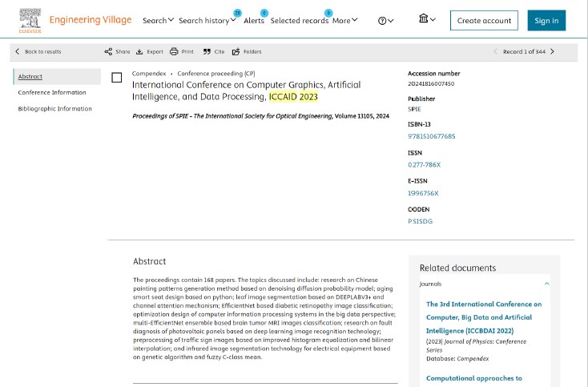Open Folders icon in record toolbar
The image size is (588, 387).
pyautogui.click(x=236, y=52)
